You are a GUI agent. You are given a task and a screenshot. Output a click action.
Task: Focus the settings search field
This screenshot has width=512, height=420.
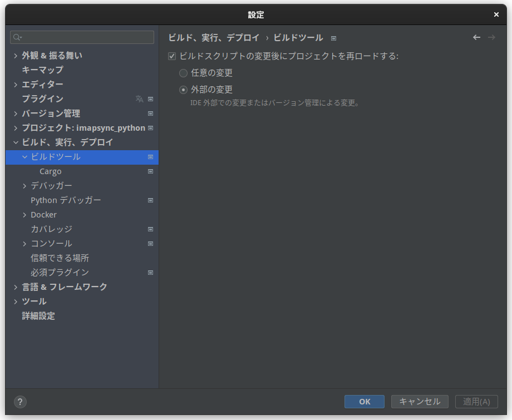tap(82, 37)
